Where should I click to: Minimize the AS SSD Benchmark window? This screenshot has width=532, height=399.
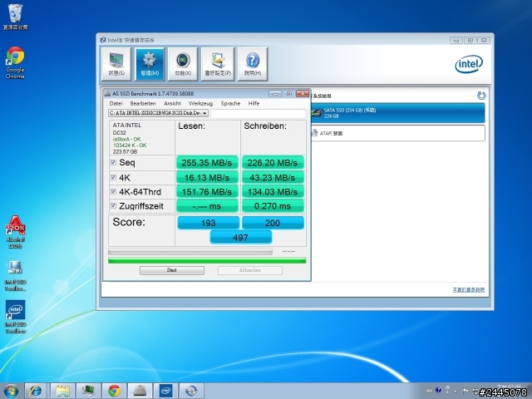point(275,94)
